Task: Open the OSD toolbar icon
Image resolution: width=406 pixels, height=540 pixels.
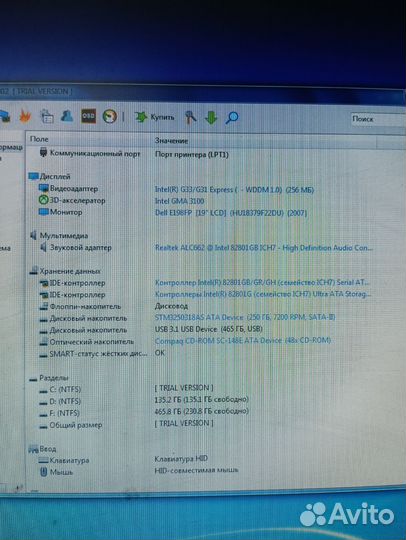Action: (x=89, y=116)
